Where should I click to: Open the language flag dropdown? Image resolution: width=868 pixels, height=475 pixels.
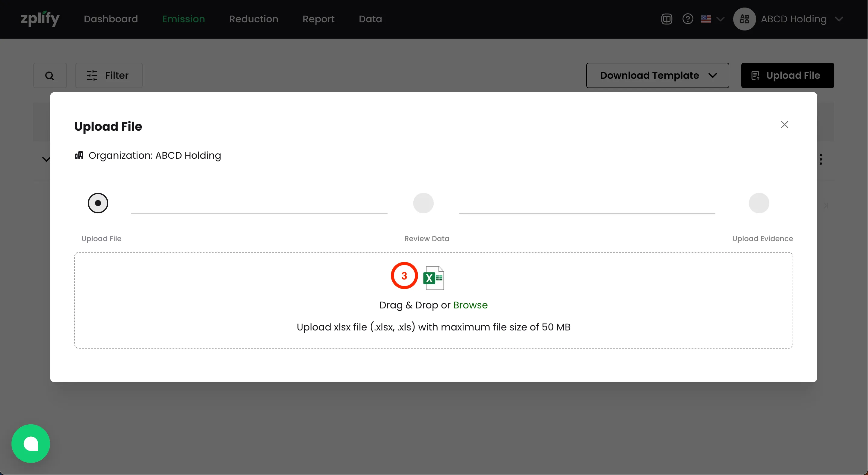[712, 19]
